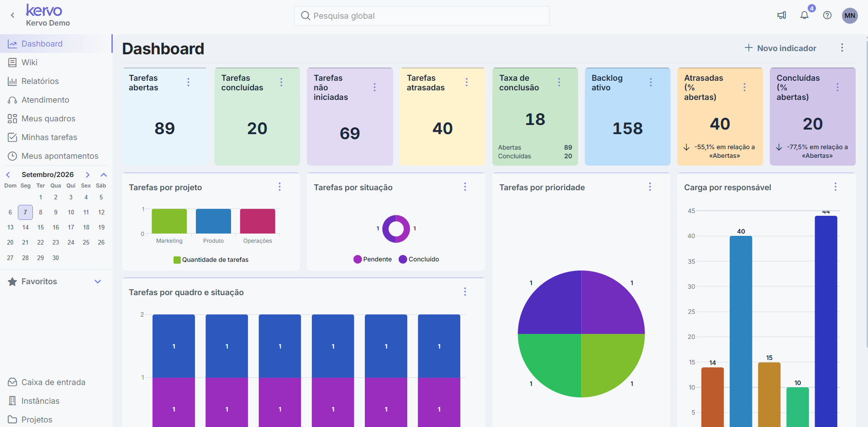Select day 30 in the calendar
The height and width of the screenshot is (427, 868).
56,258
